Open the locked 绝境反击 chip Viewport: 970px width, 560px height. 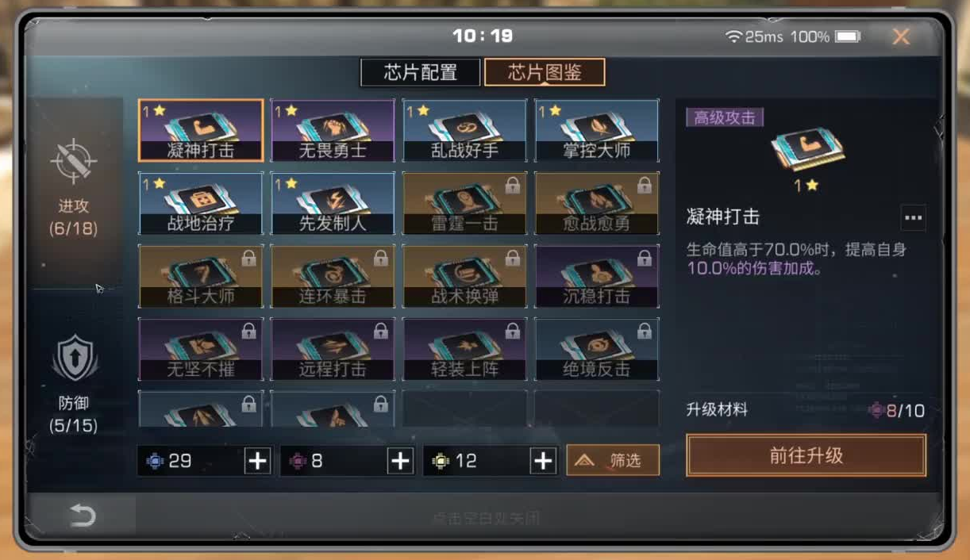point(596,349)
